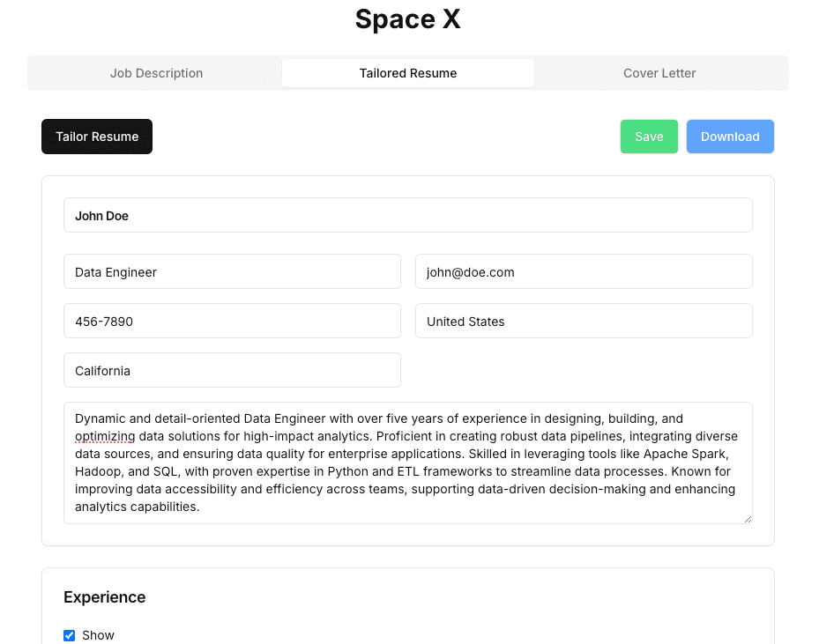Screen dimensions: 819x644
Task: Focus the Data Engineer title field
Action: pyautogui.click(x=233, y=271)
